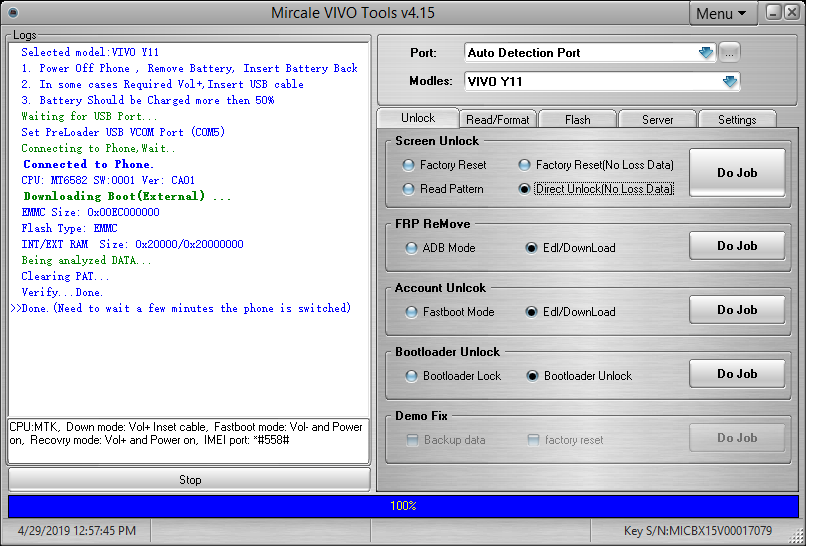This screenshot has height=546, width=819.
Task: Select the Bootloader Lock radio option
Action: [453, 376]
